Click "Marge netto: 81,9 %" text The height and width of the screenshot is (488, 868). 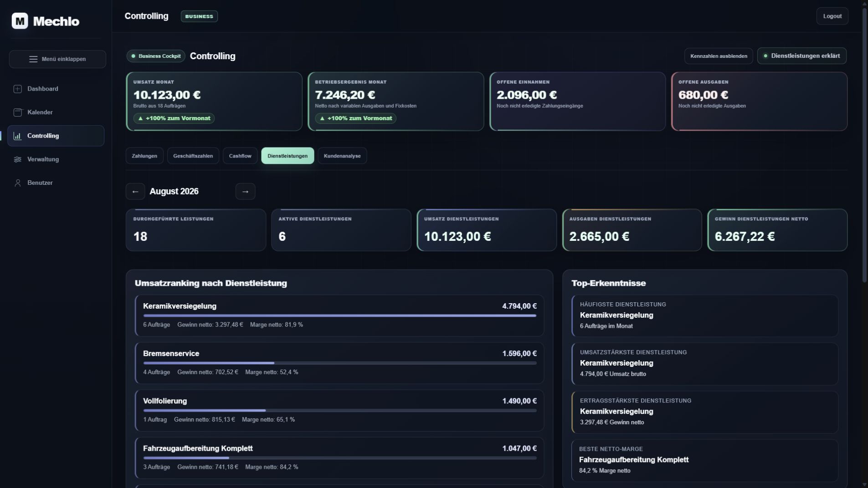pos(277,325)
